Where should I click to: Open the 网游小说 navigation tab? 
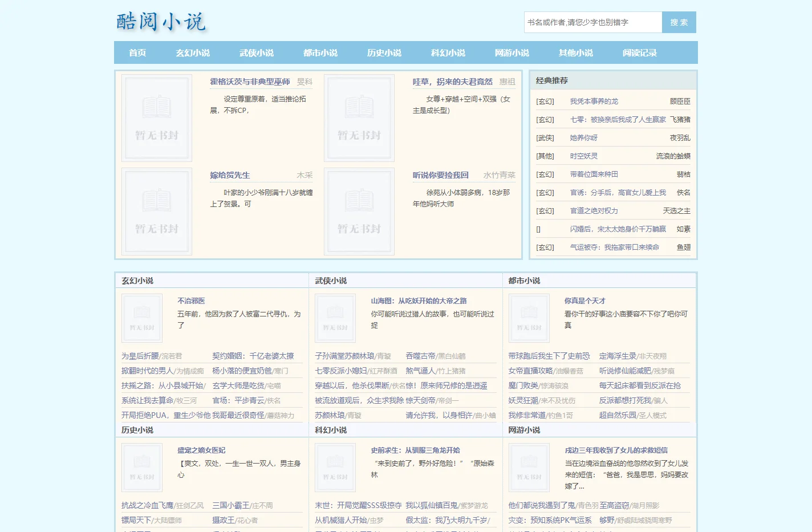click(x=512, y=52)
